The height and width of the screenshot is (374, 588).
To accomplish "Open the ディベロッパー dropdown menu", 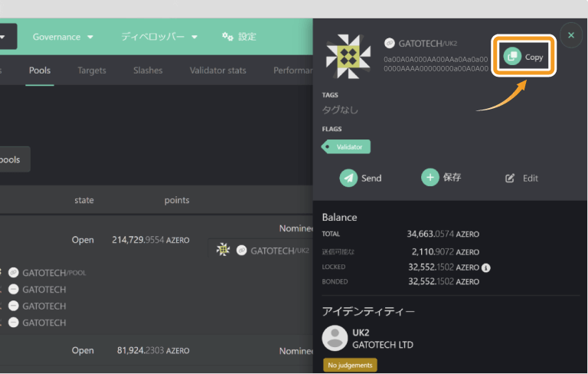I will (x=159, y=37).
